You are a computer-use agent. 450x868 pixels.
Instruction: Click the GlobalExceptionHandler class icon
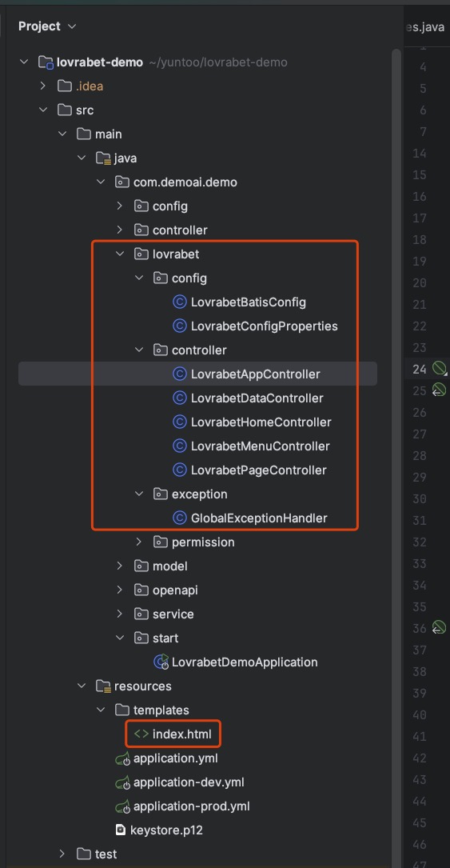[179, 518]
